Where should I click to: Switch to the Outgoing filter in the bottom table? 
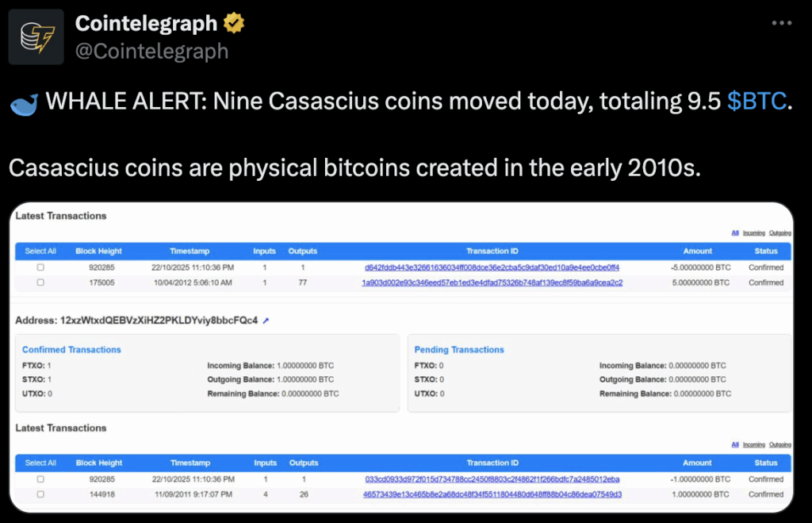[780, 445]
